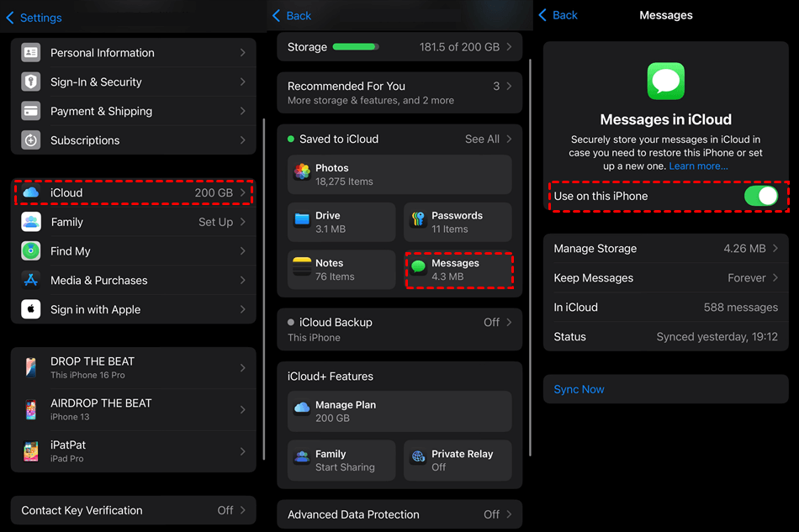
Task: Tap the iCloud cloud icon
Action: (30, 192)
